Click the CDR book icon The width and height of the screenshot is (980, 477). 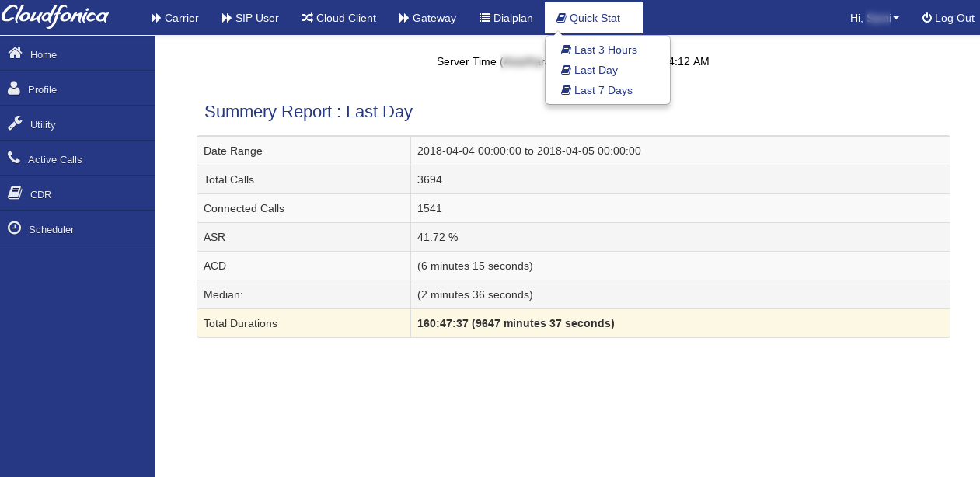pos(14,193)
